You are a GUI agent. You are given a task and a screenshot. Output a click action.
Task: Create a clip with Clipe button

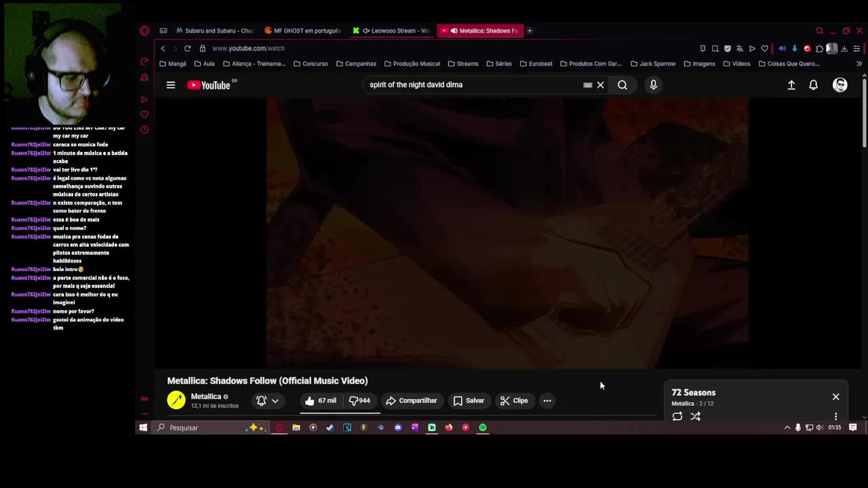coord(514,401)
